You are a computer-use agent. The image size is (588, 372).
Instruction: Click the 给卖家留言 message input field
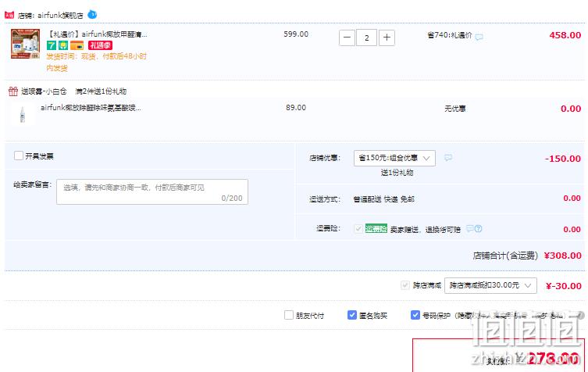[x=151, y=191]
